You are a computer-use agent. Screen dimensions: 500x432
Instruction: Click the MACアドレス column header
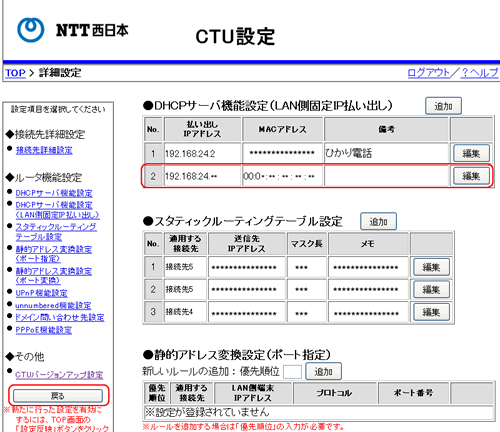(x=282, y=129)
